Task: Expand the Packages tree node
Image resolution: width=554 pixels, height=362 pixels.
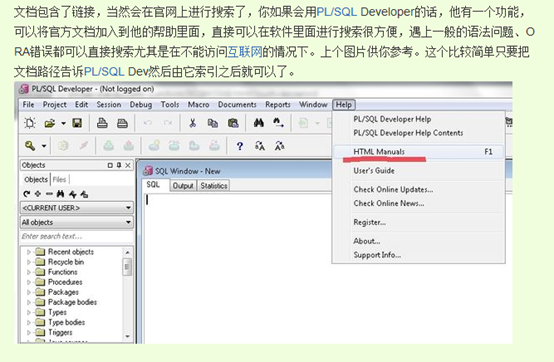Action: pos(29,292)
